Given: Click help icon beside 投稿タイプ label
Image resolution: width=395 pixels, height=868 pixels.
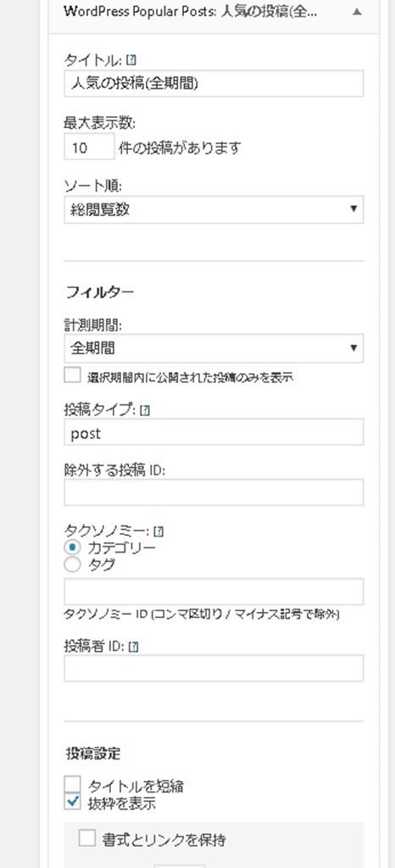Looking at the screenshot, I should point(145,410).
